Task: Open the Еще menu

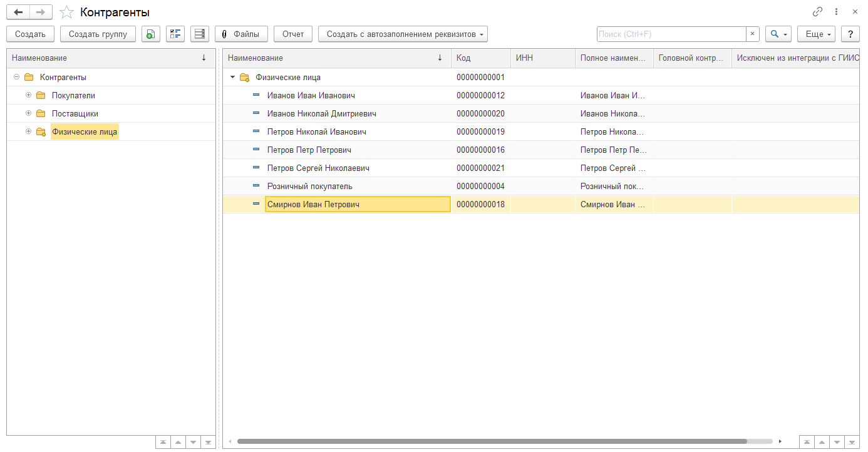Action: (817, 34)
